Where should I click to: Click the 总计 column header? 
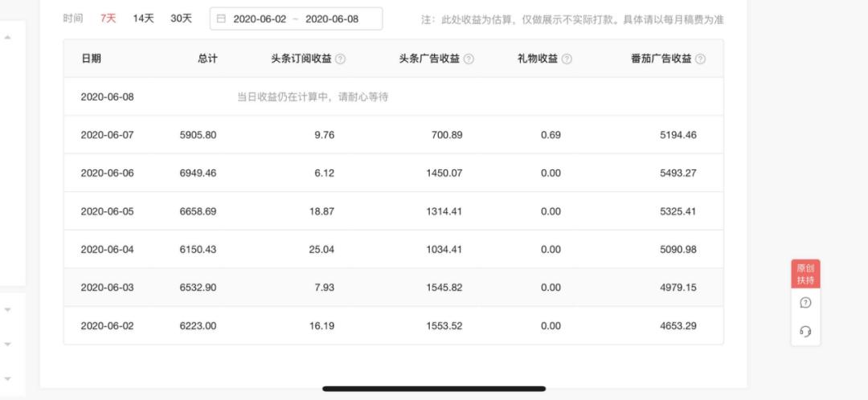click(207, 59)
